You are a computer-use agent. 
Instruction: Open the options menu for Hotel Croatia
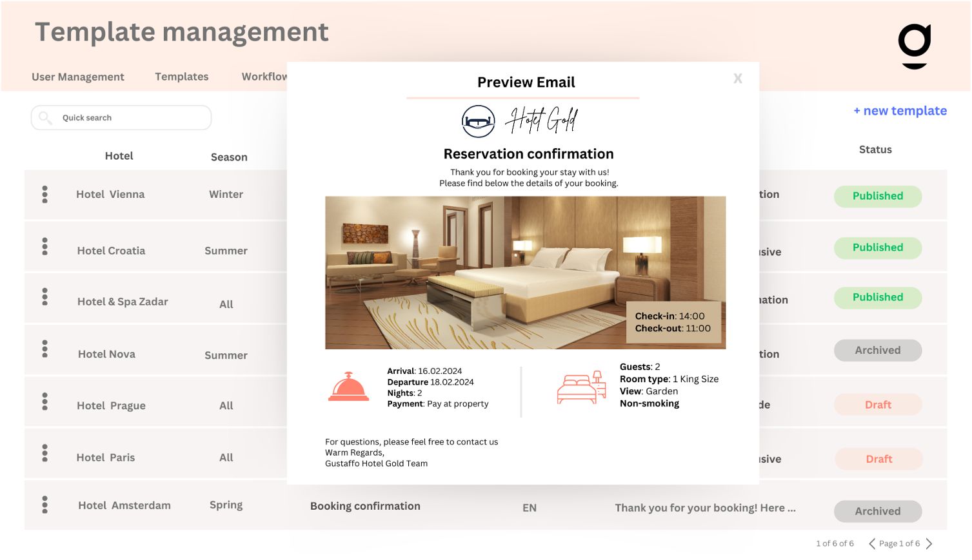[x=45, y=246]
